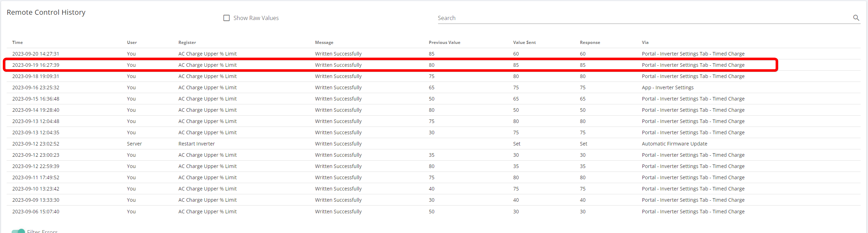Sort by the Previous Value column header
This screenshot has width=868, height=233.
tap(444, 43)
